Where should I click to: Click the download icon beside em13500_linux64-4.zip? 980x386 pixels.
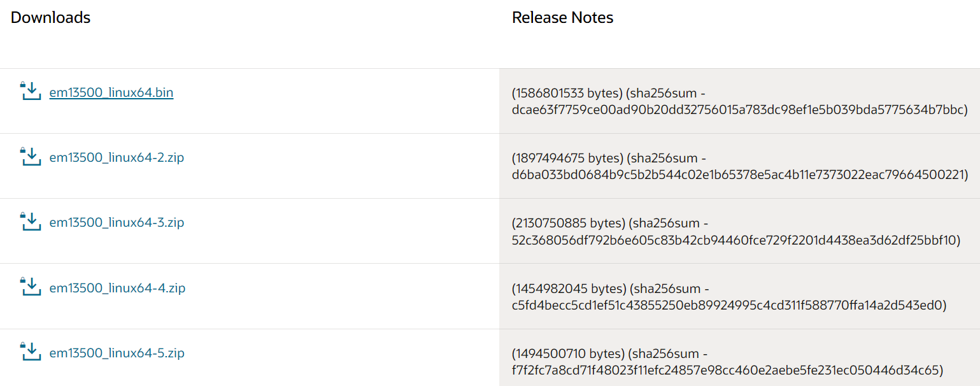coord(31,287)
